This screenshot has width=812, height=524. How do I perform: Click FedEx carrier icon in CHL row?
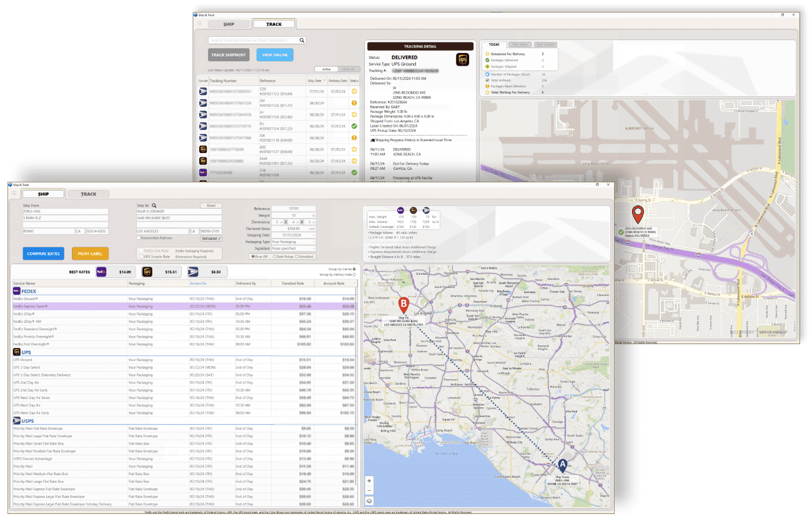[202, 172]
